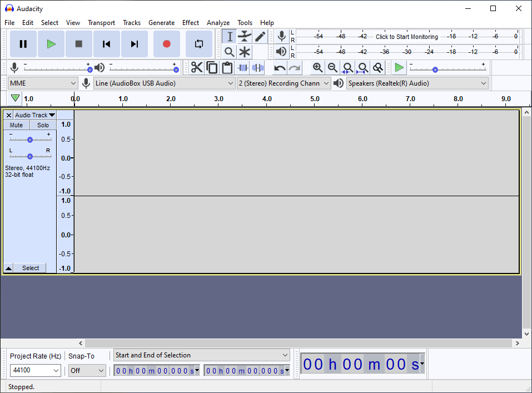
Task: Solo the Audio Track
Action: [x=43, y=125]
